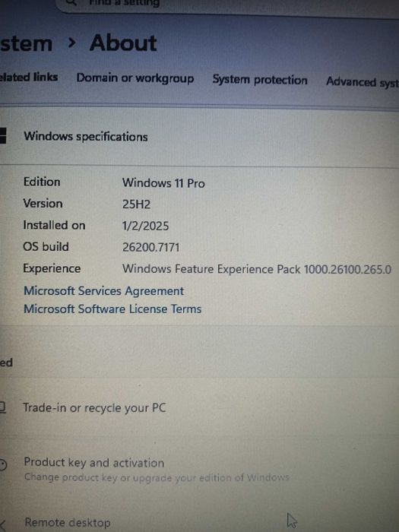Go to the About breadcrumb heading
Image resolution: width=399 pixels, height=532 pixels.
coord(123,43)
